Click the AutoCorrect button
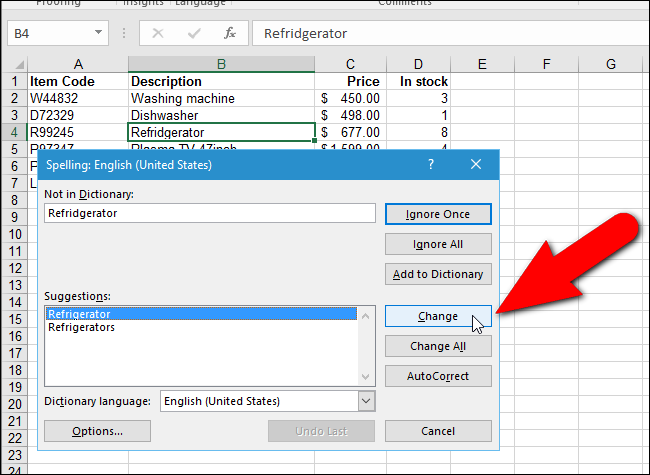Image resolution: width=650 pixels, height=475 pixels. click(x=438, y=376)
